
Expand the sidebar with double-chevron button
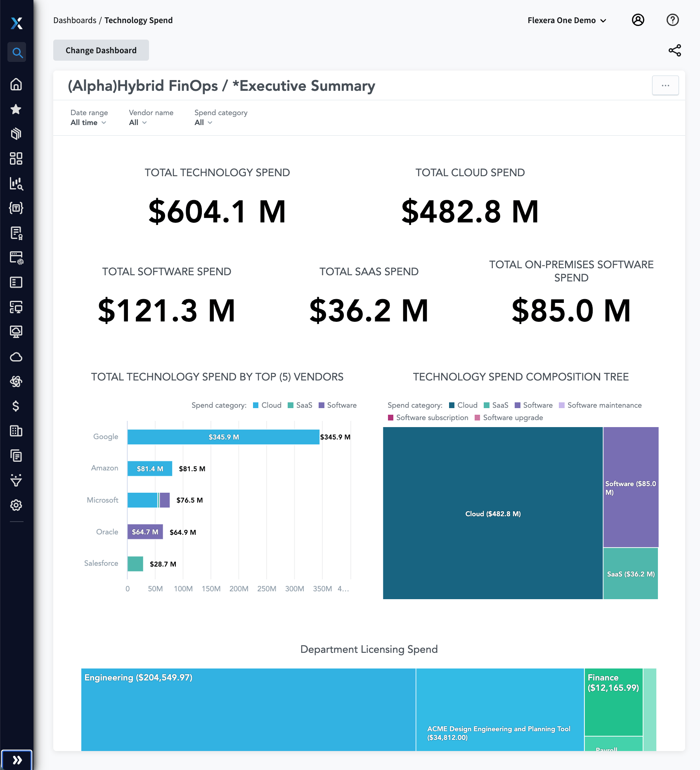point(17,760)
